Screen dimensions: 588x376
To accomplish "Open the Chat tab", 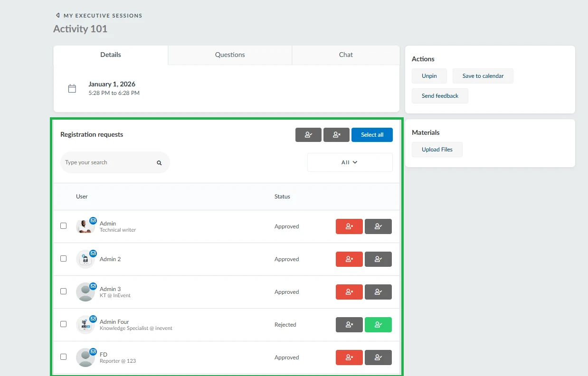I will pyautogui.click(x=345, y=55).
